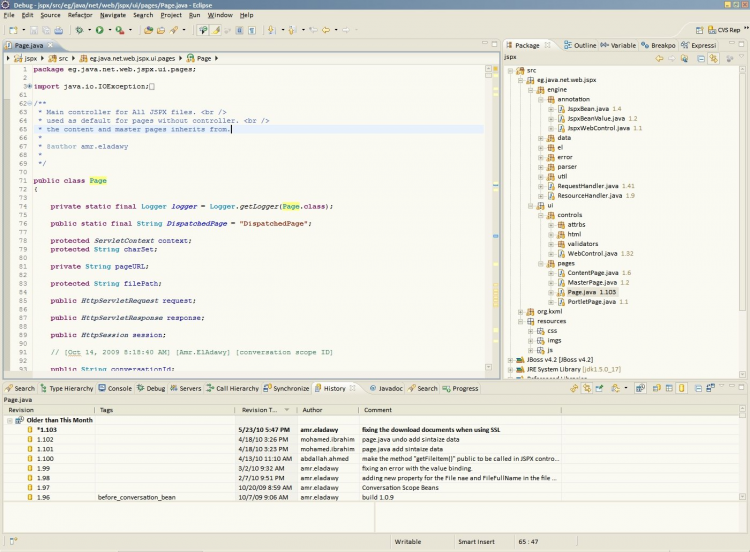Select MasterPage.java in Package Explorer
Image resolution: width=750 pixels, height=552 pixels.
coord(590,282)
